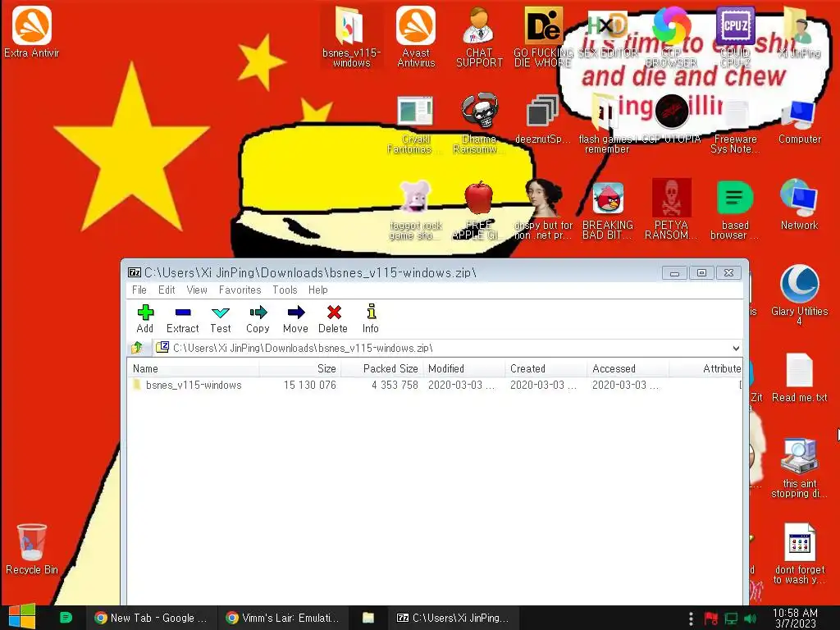The width and height of the screenshot is (840, 630).
Task: Click the network monitor tray icon
Action: (x=731, y=619)
